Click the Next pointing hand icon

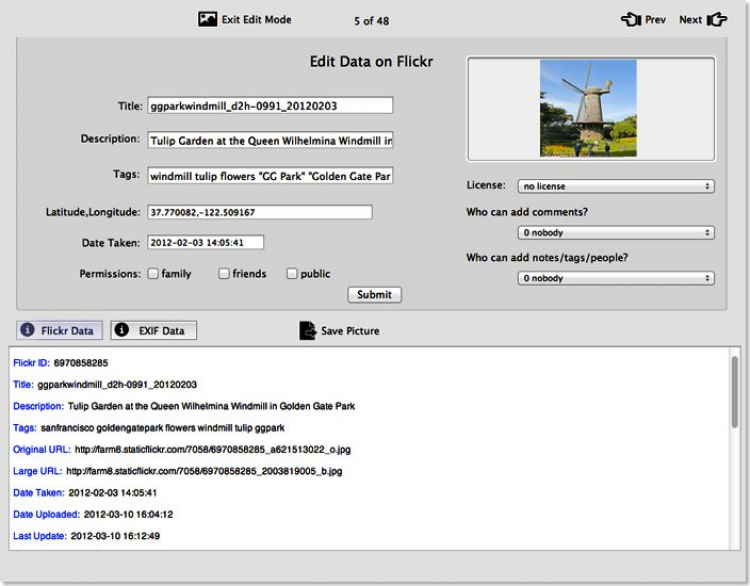[717, 20]
